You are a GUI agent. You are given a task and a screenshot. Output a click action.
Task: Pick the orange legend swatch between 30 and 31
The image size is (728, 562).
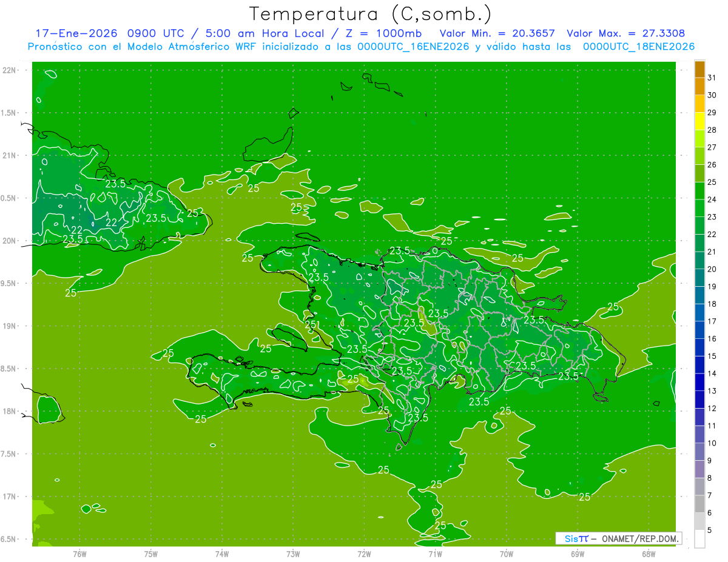[699, 87]
